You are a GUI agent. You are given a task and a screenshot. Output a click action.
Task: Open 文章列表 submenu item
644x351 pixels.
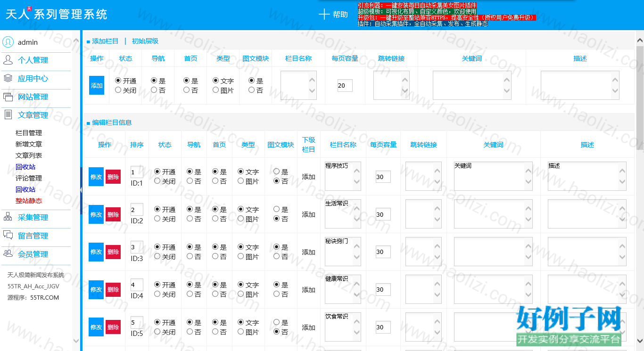[x=29, y=155]
